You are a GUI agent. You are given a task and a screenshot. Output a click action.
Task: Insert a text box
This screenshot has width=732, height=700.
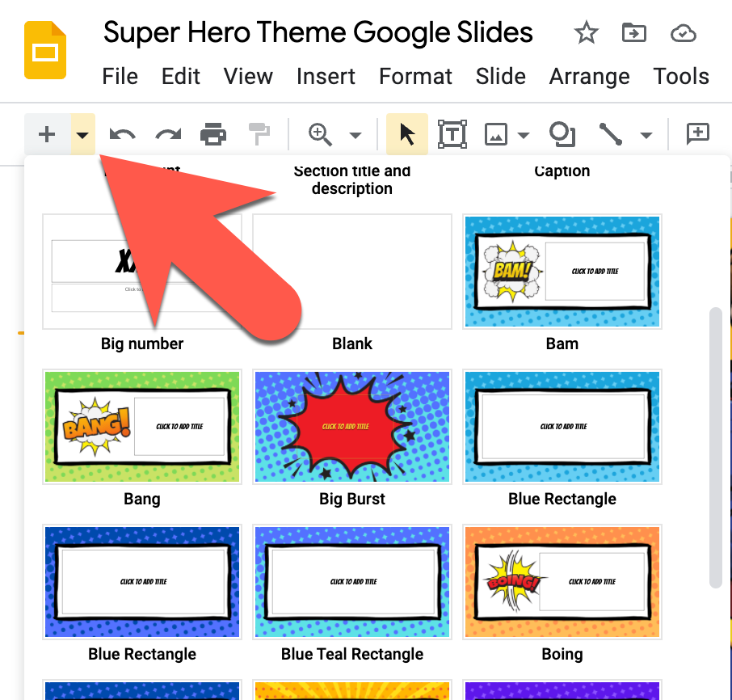(452, 134)
